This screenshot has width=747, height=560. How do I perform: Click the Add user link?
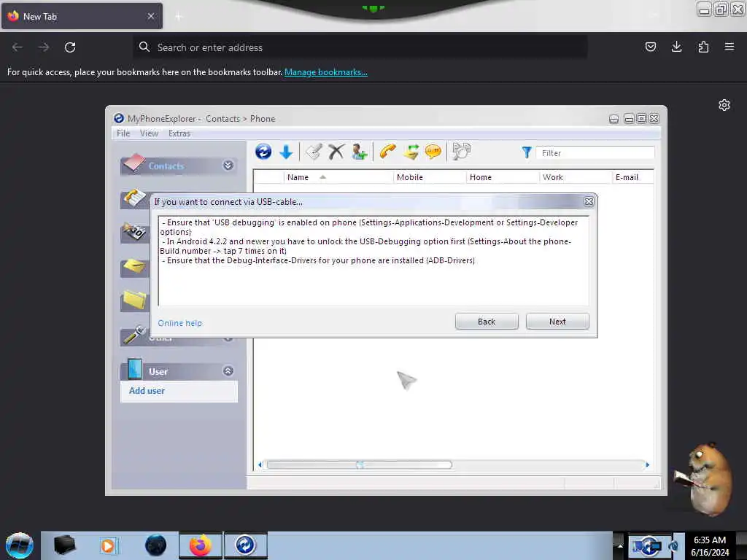pyautogui.click(x=147, y=391)
